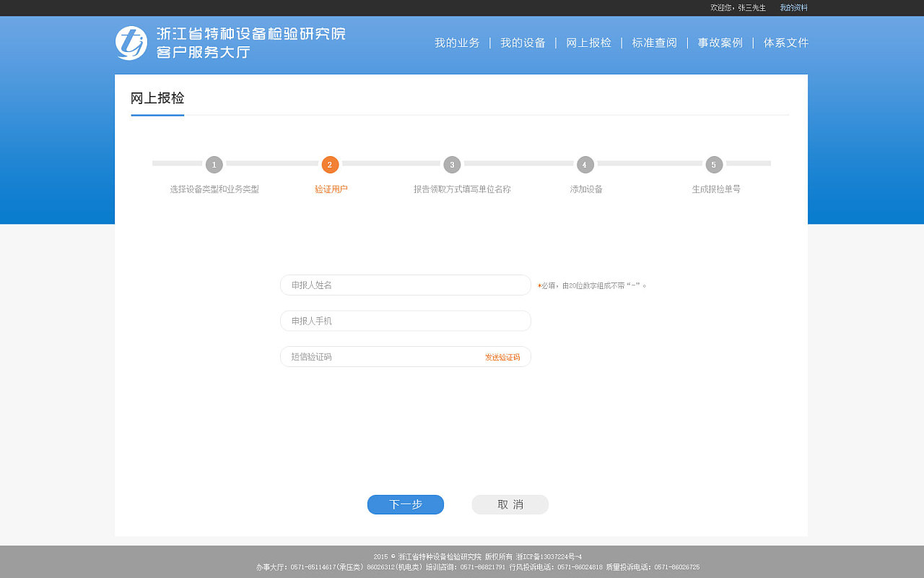Click step 5 circle 生成报检单号
This screenshot has height=578, width=924.
pos(714,165)
